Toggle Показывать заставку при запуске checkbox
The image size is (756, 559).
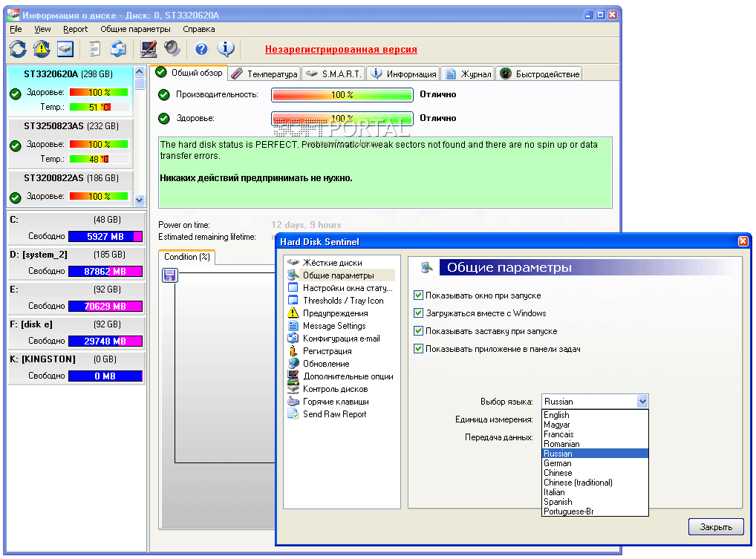(x=419, y=331)
